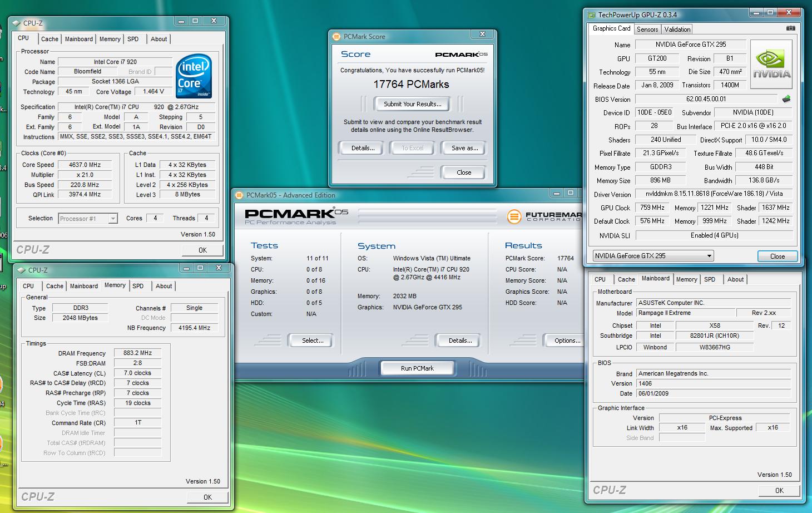Click the NVIDIA logo in GPU-Z
This screenshot has height=513, width=812.
[771, 64]
